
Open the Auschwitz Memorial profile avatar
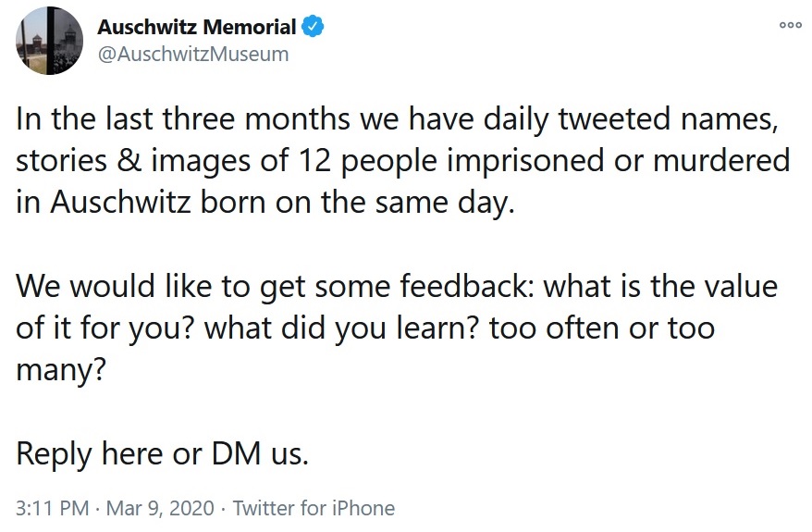(x=49, y=41)
